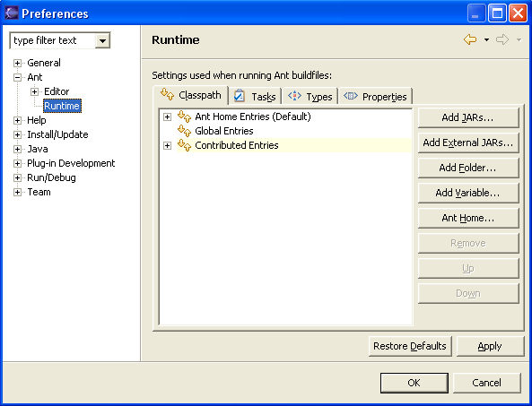Switch to the Properties tab
Viewport: 532px width, 406px height.
click(x=375, y=97)
